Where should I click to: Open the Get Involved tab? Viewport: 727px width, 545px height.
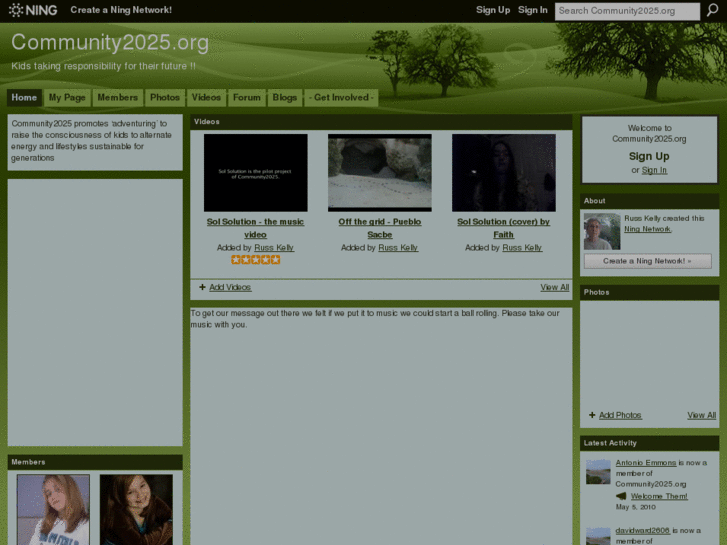[x=341, y=98]
